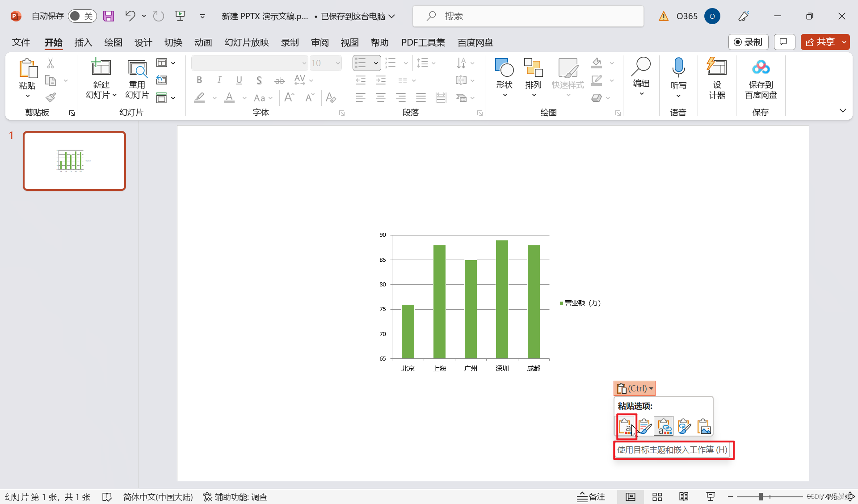858x504 pixels.
Task: Switch to slide sorter view
Action: point(657,496)
